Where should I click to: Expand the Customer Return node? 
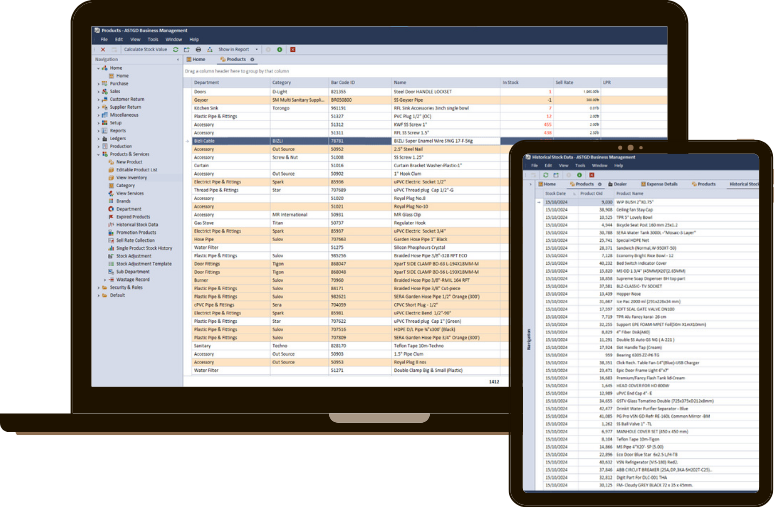pos(98,99)
